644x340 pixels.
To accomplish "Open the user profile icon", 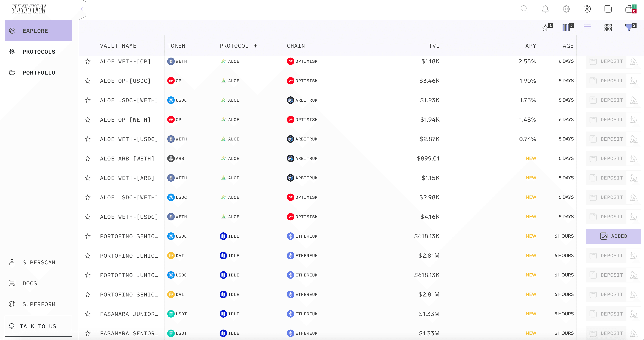I will (x=587, y=9).
